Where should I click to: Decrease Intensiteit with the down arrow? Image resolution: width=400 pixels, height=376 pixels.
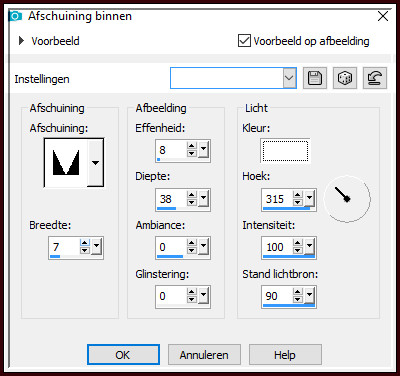[x=298, y=250]
